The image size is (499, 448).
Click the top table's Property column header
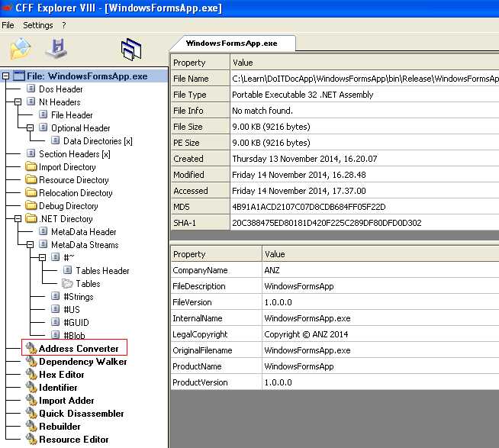pos(200,63)
